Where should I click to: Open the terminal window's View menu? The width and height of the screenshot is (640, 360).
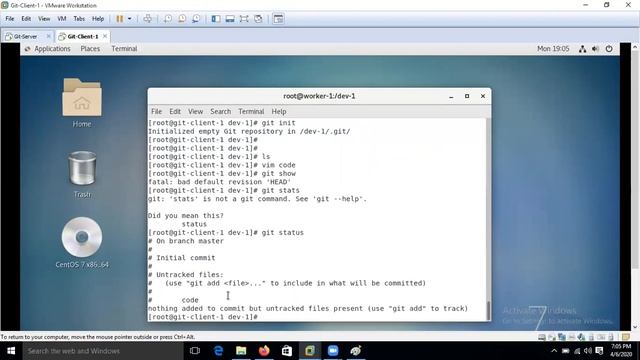coord(196,111)
